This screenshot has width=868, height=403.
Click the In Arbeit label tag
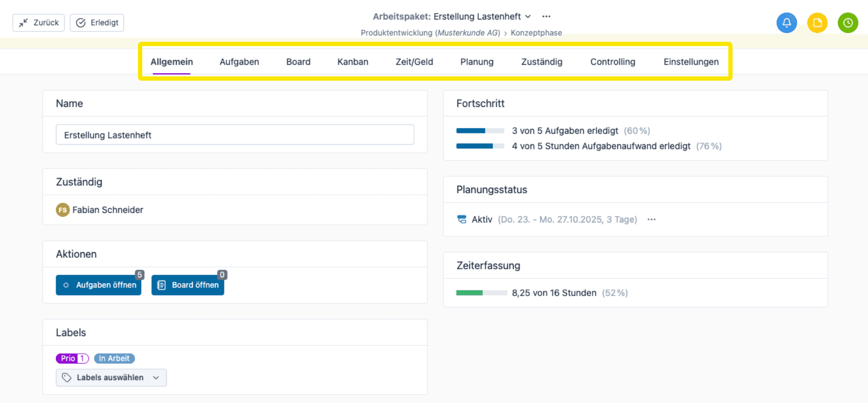click(114, 358)
